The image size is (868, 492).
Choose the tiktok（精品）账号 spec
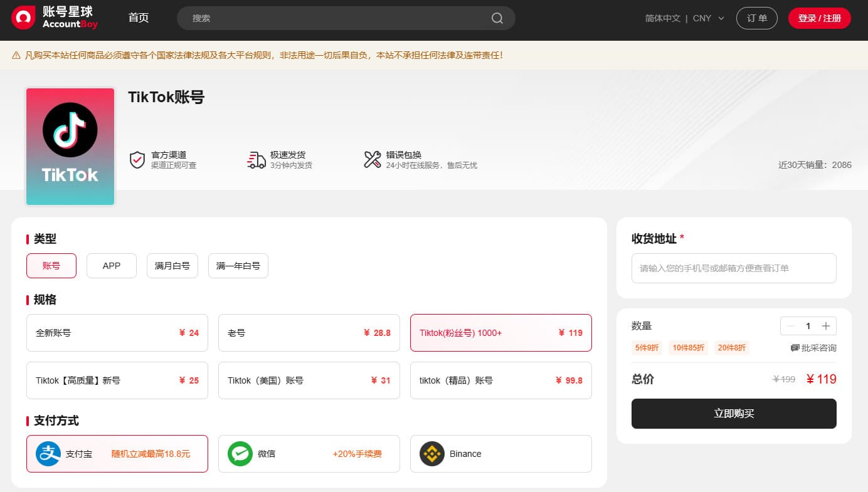tap(501, 380)
